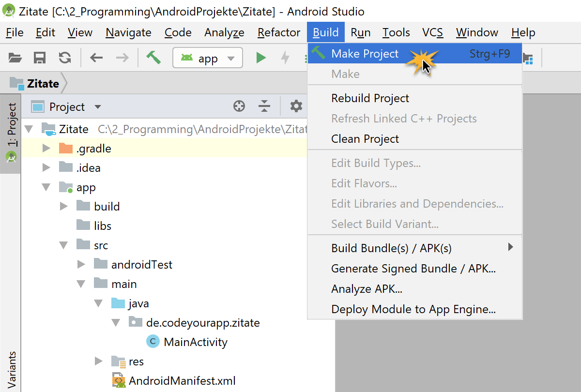Choose Deploy Module to App Engine...
Image resolution: width=581 pixels, height=392 pixels.
point(415,309)
